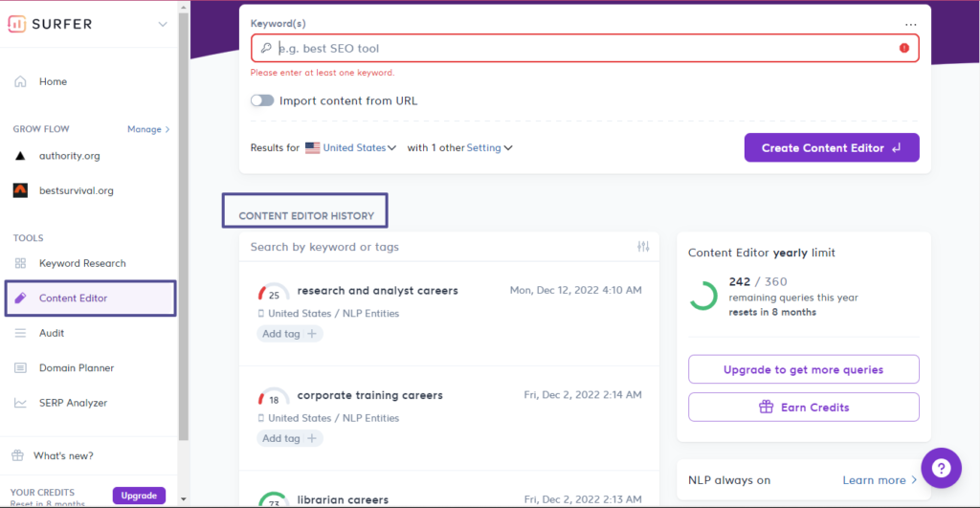Click the bestsurvival.org site icon
This screenshot has width=980, height=508.
click(21, 190)
